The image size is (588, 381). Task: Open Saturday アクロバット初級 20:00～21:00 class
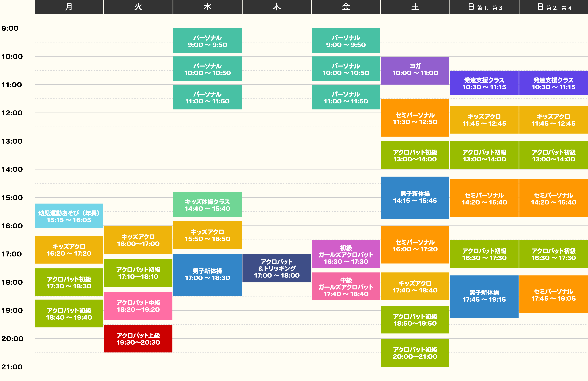415,353
